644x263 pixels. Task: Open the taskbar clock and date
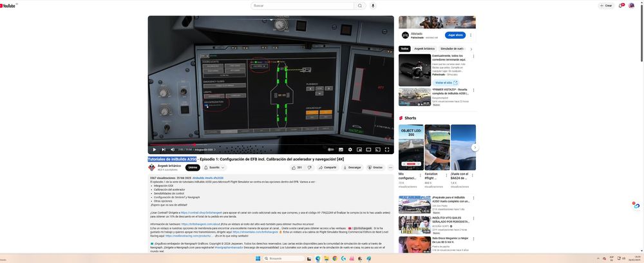point(636,258)
